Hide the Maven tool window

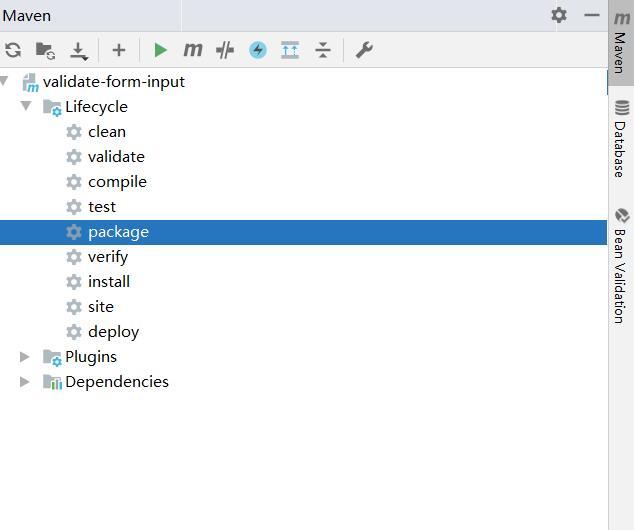[592, 15]
